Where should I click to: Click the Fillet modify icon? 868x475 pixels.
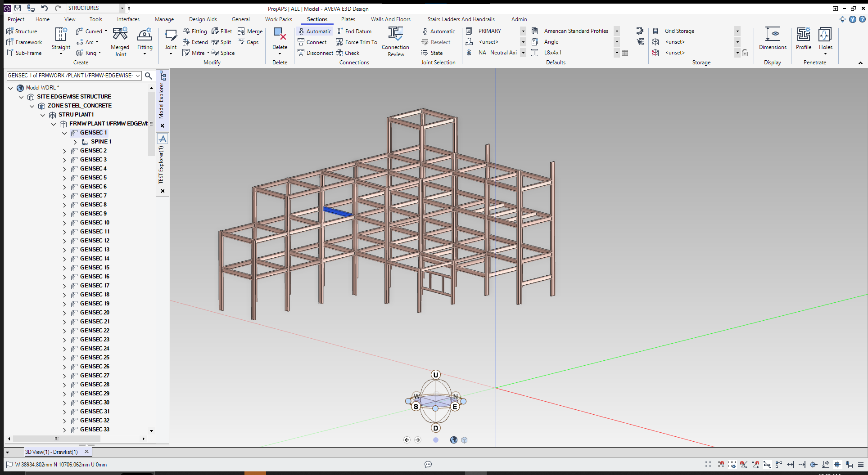click(222, 31)
